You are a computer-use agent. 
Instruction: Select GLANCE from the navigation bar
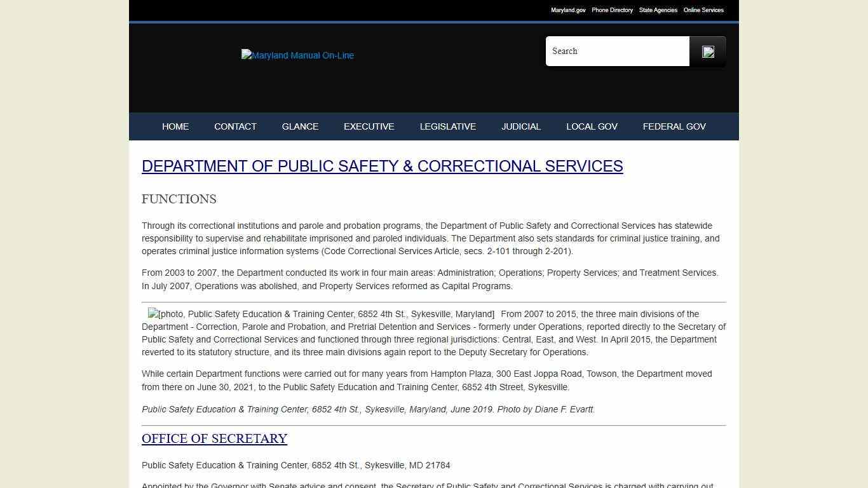300,126
